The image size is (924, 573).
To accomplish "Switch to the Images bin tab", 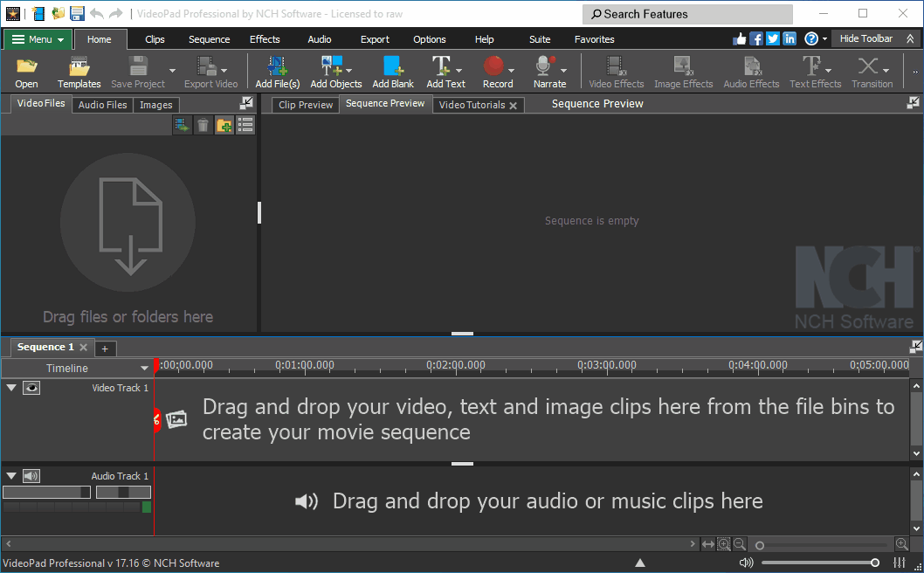I will [156, 105].
